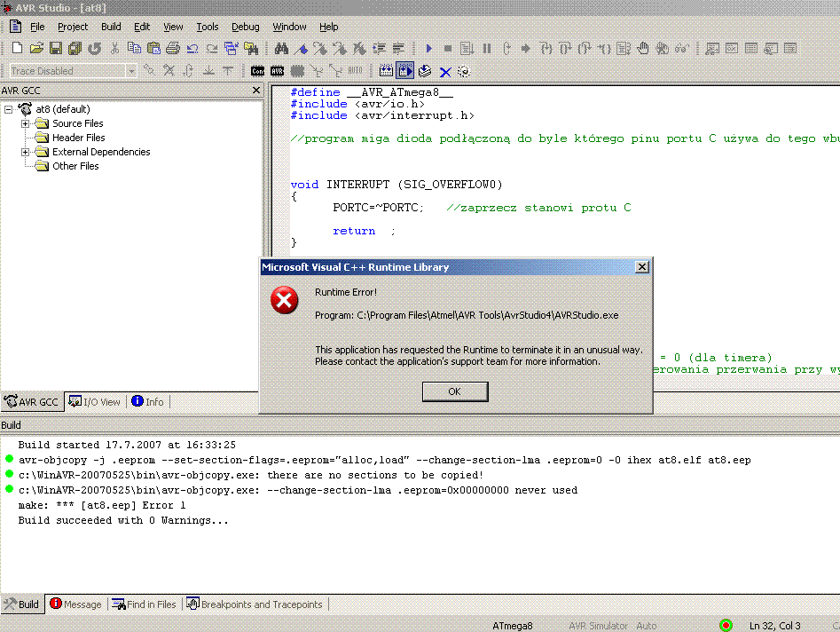Expand the External Dependencies folder
The height and width of the screenshot is (632, 840).
pos(25,153)
